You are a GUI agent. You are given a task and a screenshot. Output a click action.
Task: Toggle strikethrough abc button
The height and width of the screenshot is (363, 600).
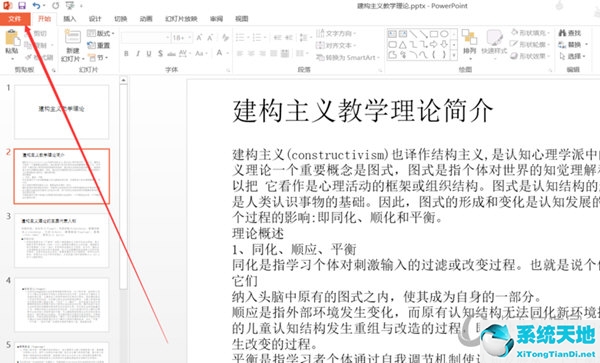171,54
